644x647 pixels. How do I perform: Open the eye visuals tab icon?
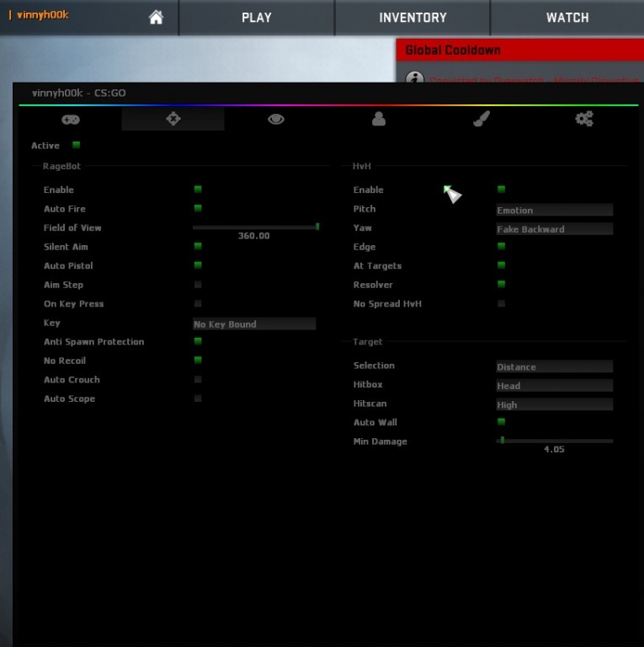point(276,120)
